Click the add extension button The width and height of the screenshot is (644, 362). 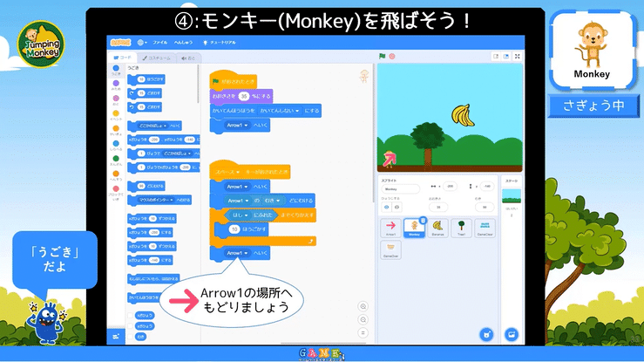coord(116,336)
